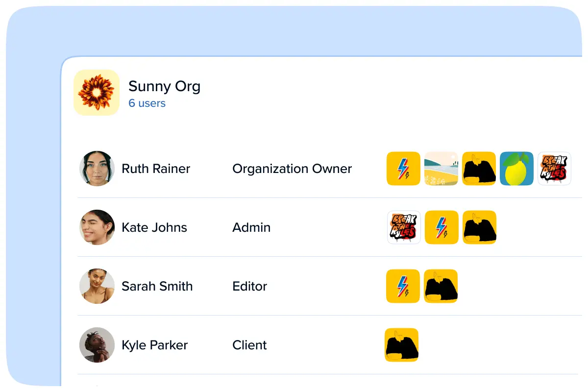Select Kyle Parker's avatar picture
588x392 pixels.
coord(97,345)
